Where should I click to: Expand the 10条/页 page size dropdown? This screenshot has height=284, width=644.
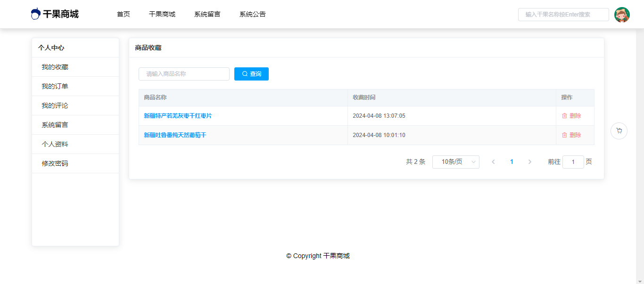tap(455, 162)
